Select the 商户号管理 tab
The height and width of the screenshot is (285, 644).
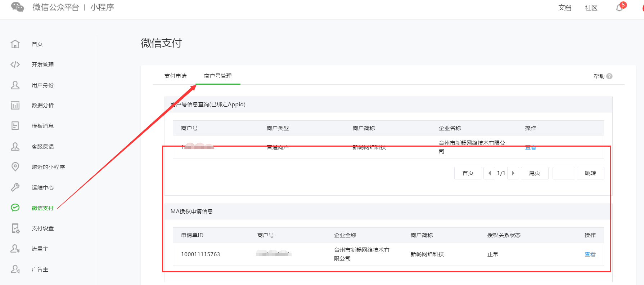pos(218,76)
